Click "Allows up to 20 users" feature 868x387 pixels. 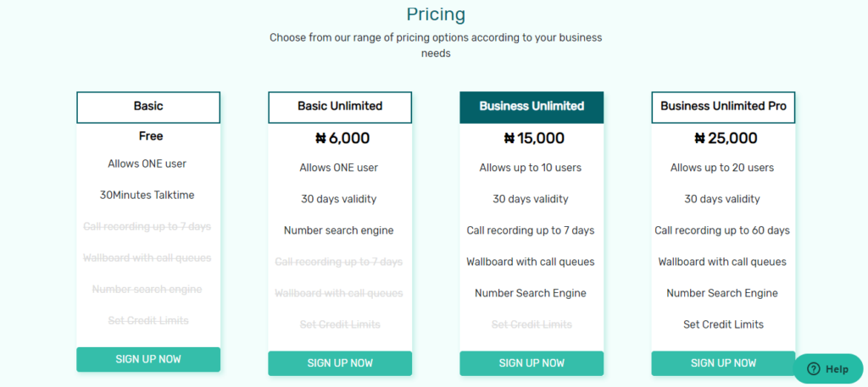pos(722,168)
